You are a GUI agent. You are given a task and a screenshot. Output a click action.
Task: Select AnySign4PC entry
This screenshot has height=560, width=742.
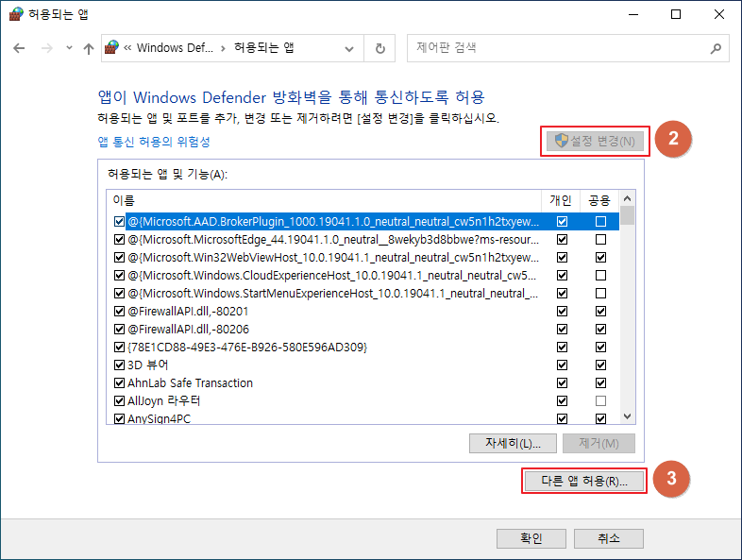coord(159,419)
